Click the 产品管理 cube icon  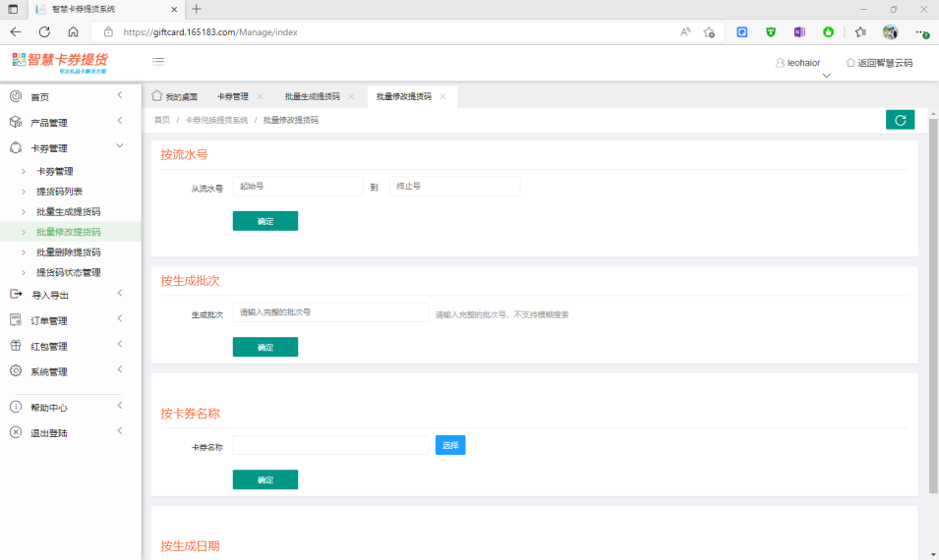click(16, 122)
